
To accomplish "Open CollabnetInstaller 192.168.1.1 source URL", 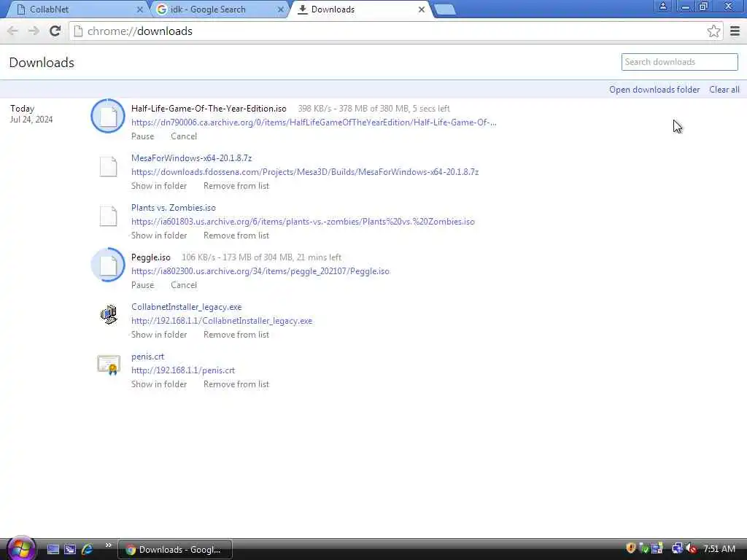I will pos(222,321).
